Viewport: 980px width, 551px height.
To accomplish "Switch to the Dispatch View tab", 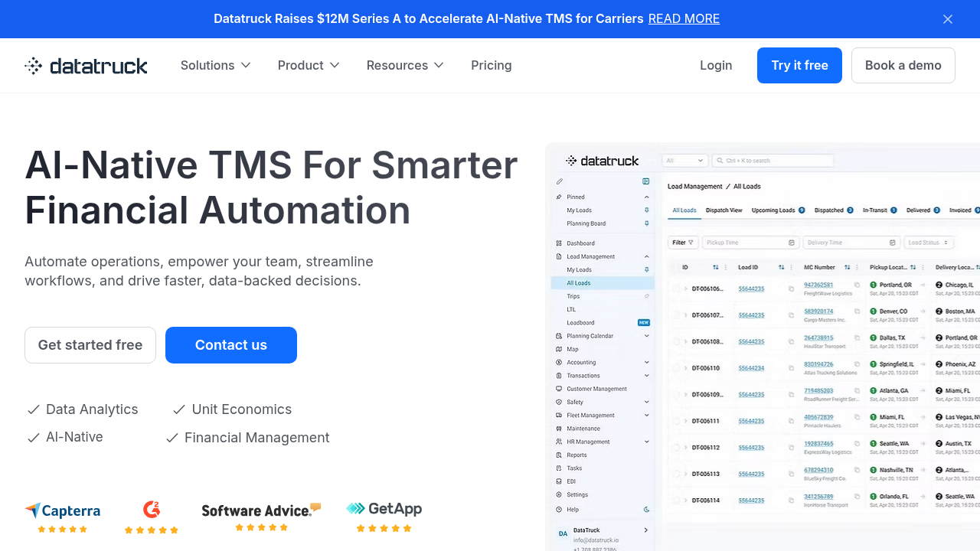I will (724, 210).
